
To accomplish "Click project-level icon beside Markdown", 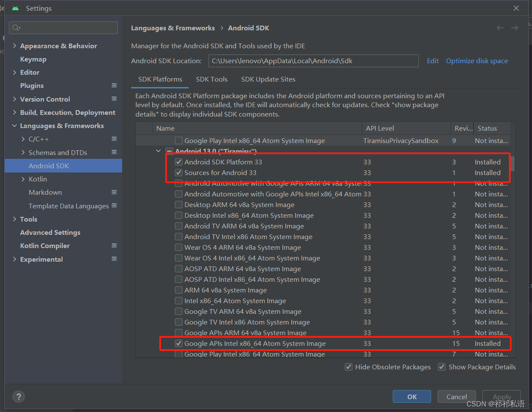I will point(114,192).
